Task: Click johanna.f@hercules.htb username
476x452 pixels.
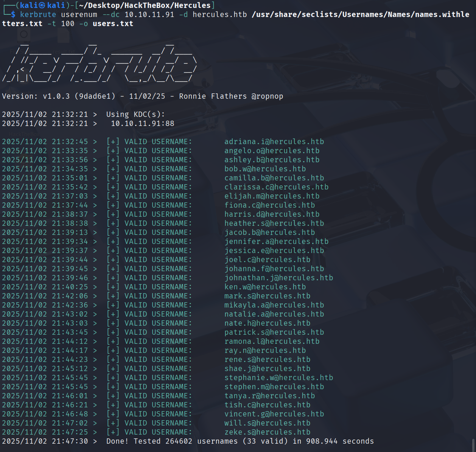Action: click(x=274, y=269)
